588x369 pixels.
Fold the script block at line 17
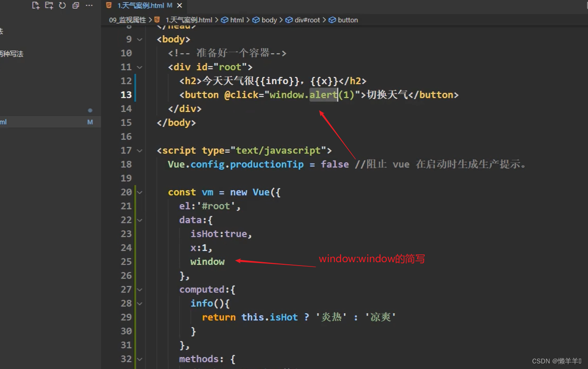(x=140, y=151)
